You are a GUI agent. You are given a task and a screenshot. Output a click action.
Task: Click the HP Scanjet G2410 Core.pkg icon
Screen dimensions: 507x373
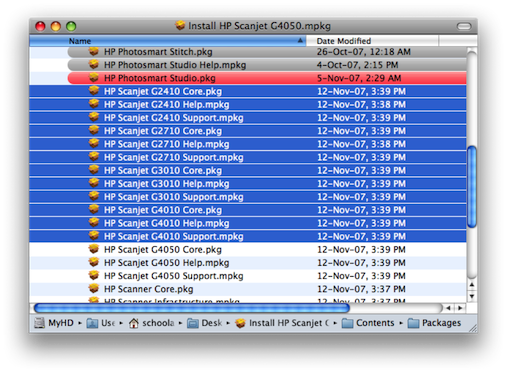tap(94, 91)
